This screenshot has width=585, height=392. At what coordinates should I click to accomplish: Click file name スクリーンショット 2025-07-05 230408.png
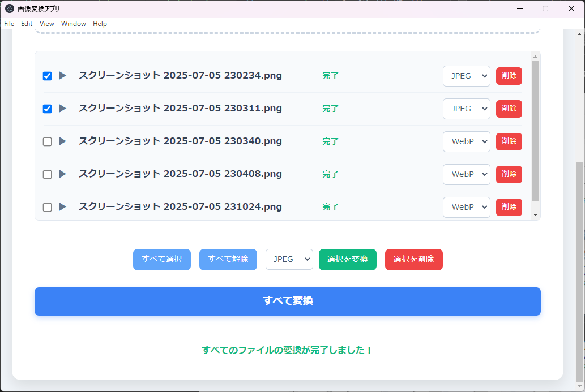[x=180, y=174]
